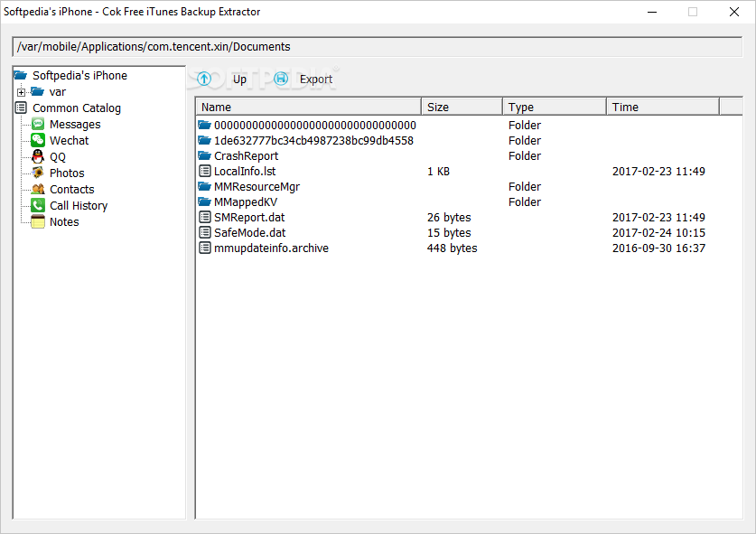
Task: Sort by the Size column header
Action: click(462, 107)
